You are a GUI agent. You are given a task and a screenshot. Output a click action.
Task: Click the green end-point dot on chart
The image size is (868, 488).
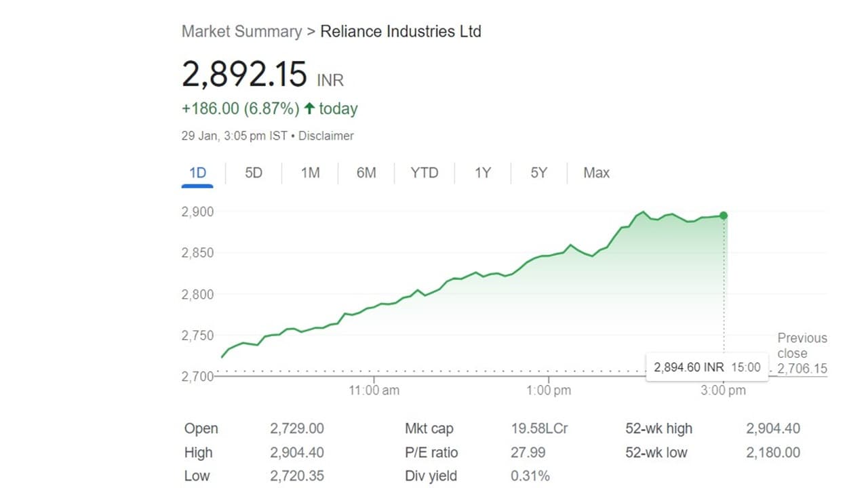724,216
